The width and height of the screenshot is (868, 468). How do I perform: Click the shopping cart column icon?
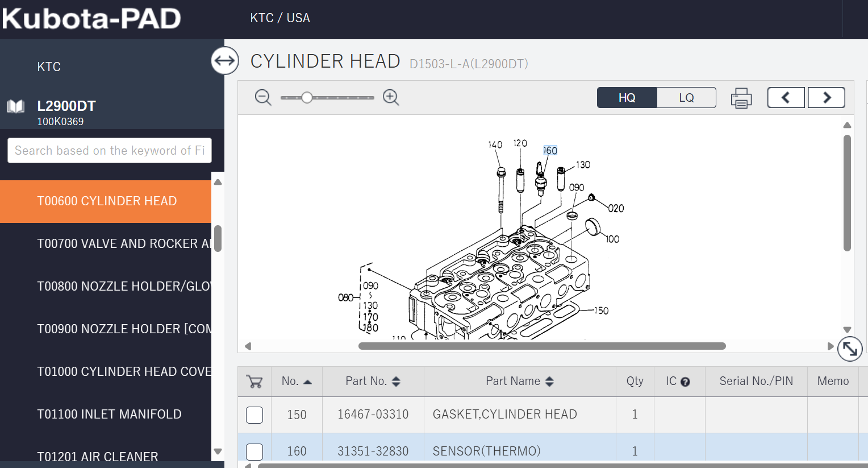coord(254,382)
